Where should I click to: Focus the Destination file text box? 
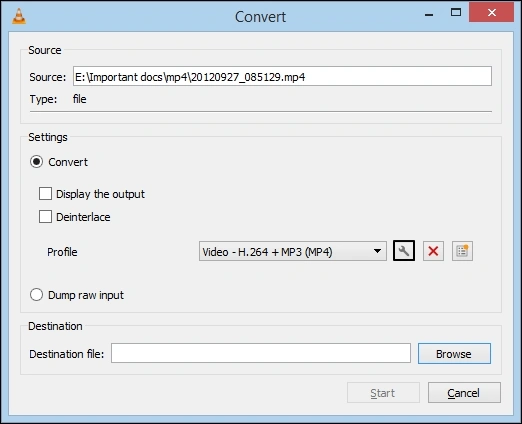[x=261, y=353]
